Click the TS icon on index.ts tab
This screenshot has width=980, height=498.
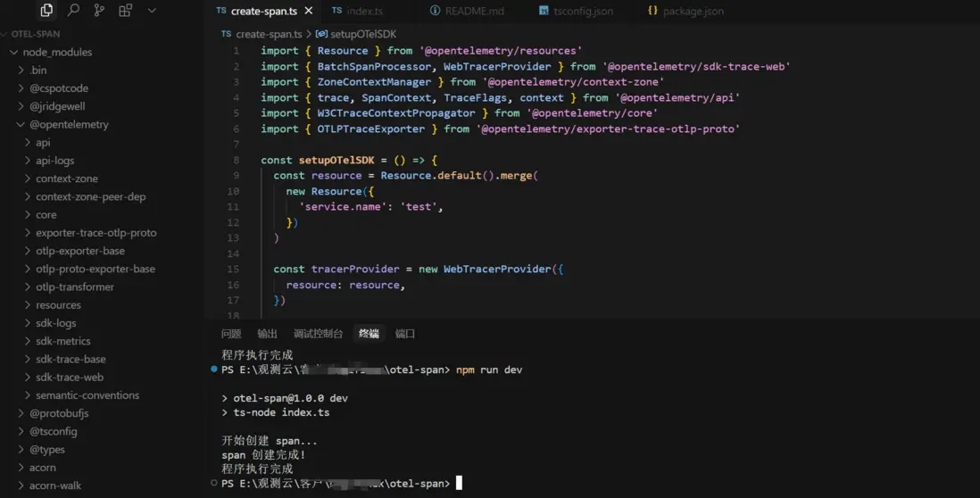tap(336, 11)
